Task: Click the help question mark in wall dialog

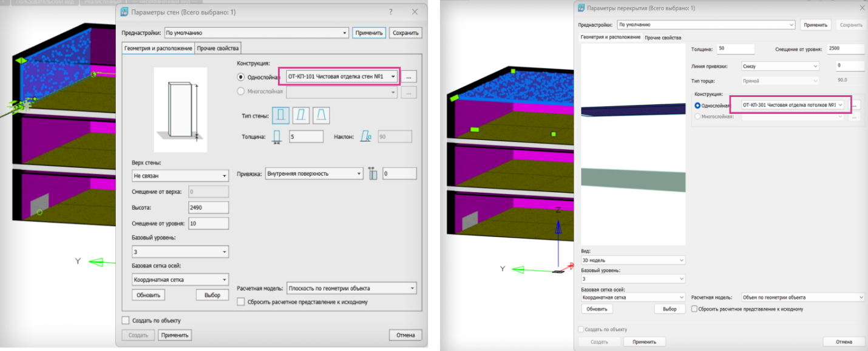Action: click(391, 12)
